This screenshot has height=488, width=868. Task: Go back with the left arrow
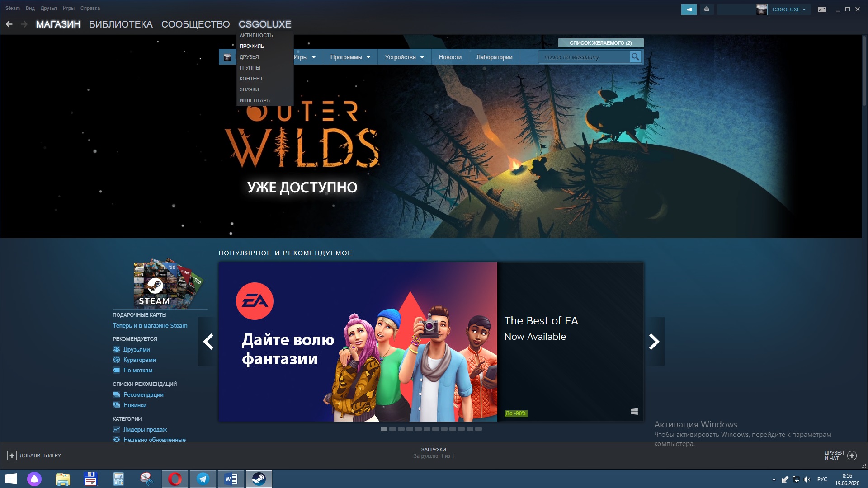[x=9, y=24]
